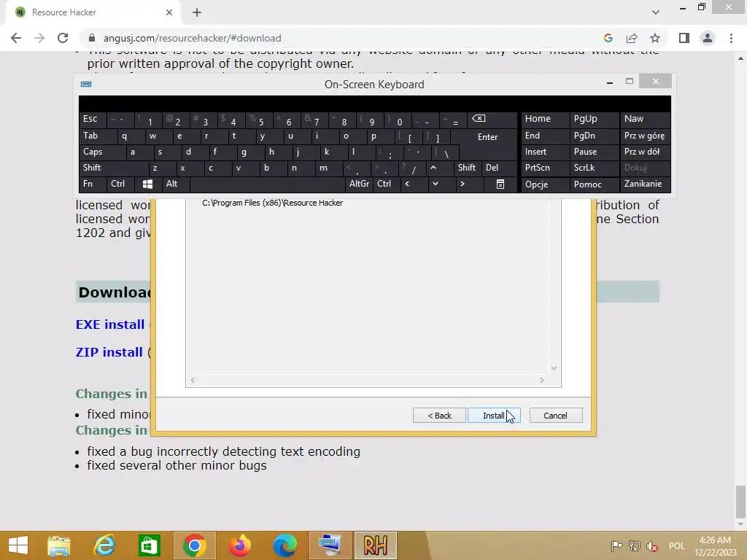The image size is (747, 560).
Task: Open Chrome three-dot menu
Action: [731, 38]
